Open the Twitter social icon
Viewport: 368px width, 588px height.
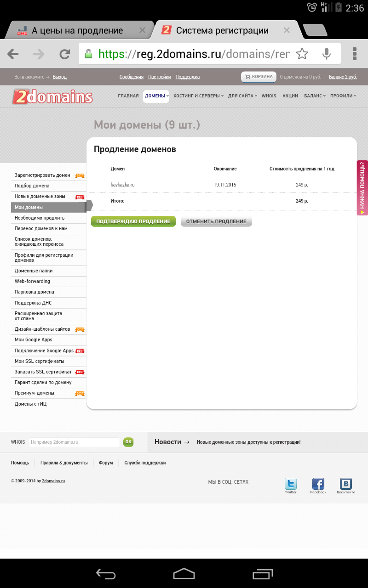291,484
